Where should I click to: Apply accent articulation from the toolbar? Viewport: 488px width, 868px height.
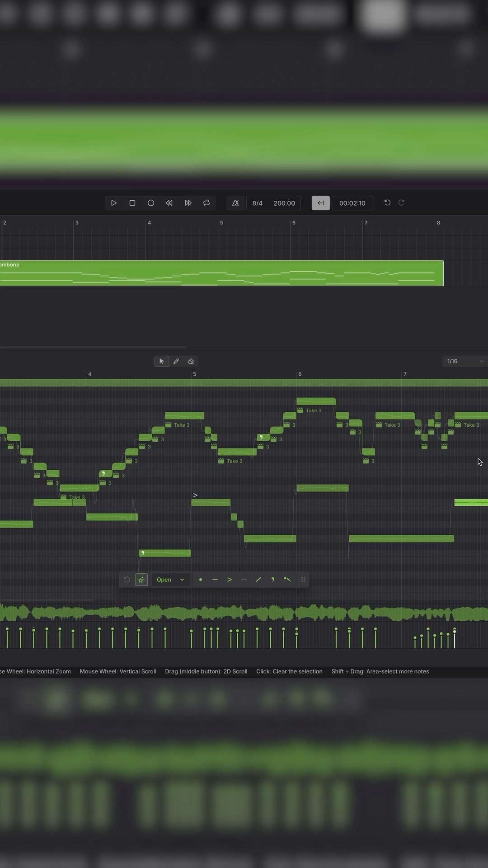point(230,580)
